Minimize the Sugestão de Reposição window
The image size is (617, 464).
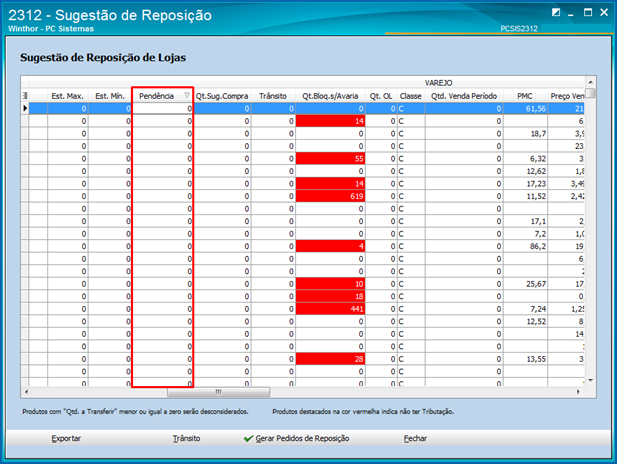(x=571, y=13)
